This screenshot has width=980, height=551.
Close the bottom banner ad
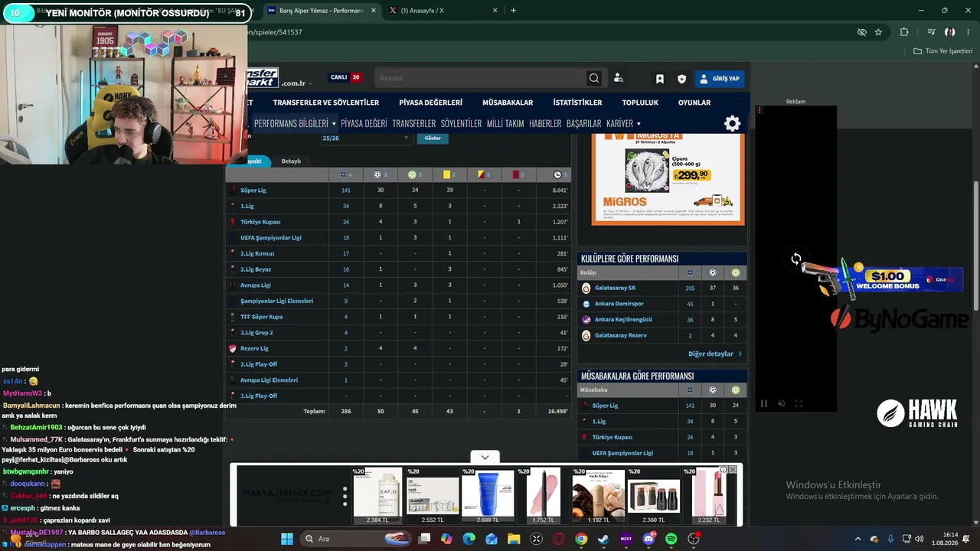(732, 469)
